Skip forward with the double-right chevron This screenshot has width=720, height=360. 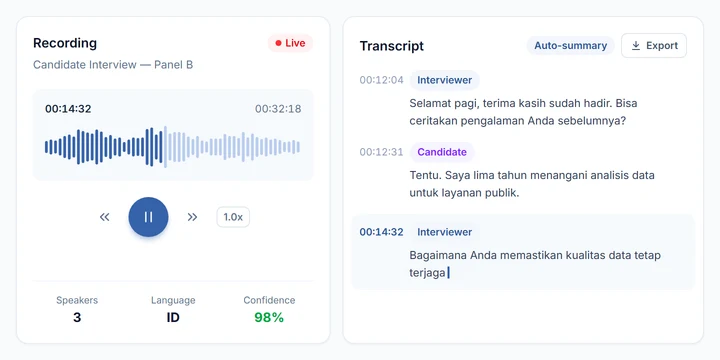(x=192, y=217)
